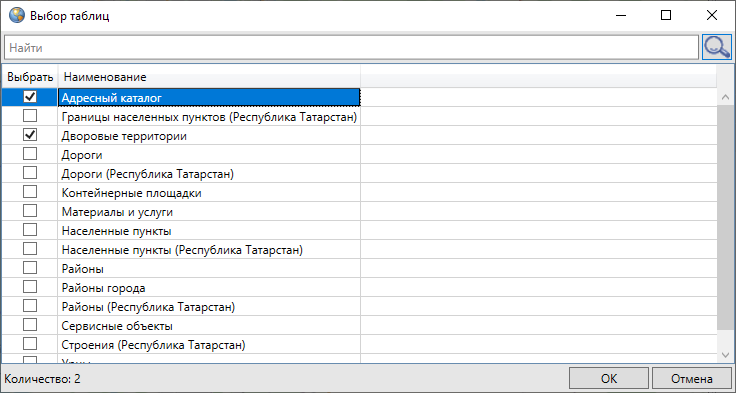Maximize the Выбор таблиц window
Viewport: 736px width, 393px height.
coord(666,15)
